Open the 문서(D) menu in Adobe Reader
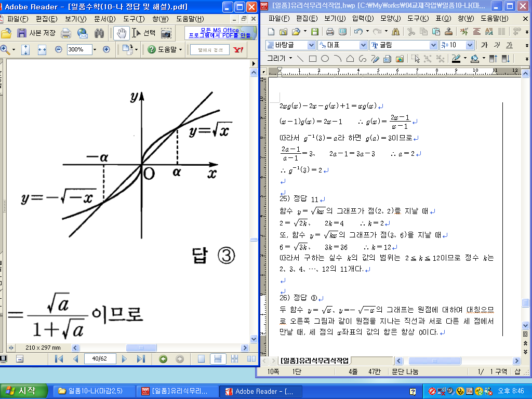Viewport: 532px width, 399px height. pos(104,19)
